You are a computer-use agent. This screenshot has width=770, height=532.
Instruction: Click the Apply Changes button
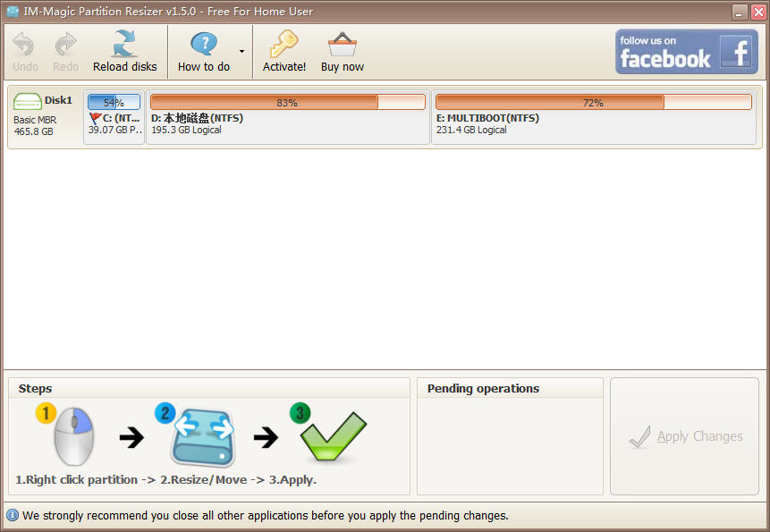(688, 436)
